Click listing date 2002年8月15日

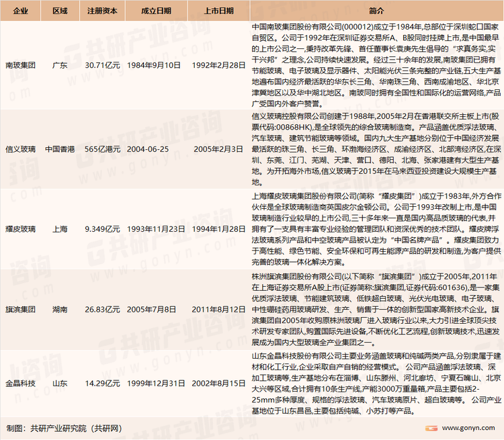(x=218, y=384)
